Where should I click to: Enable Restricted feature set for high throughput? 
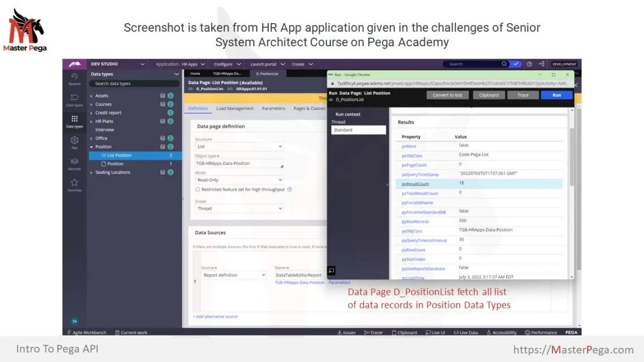pos(197,190)
